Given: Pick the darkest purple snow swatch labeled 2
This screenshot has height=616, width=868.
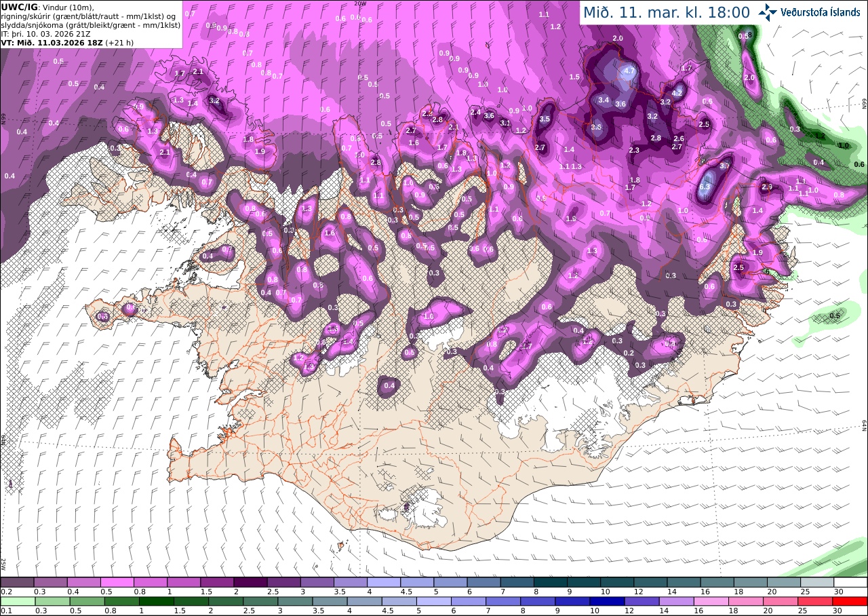Looking at the screenshot, I should [250, 582].
